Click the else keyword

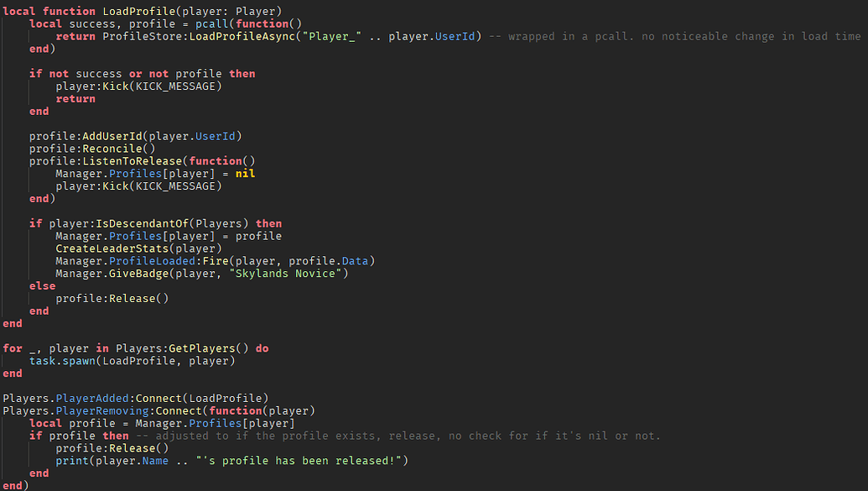pyautogui.click(x=42, y=286)
